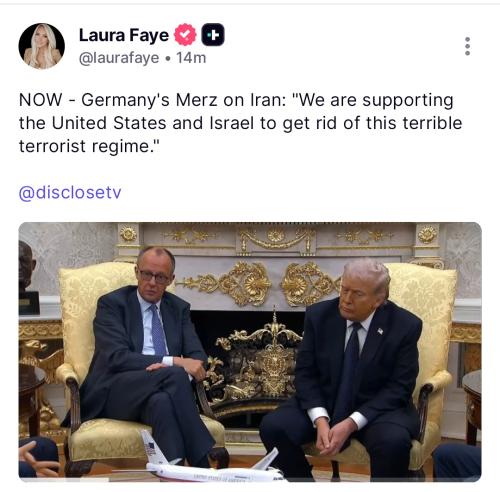Viewport: 500px width, 492px height.
Task: Click the word "NOW" starting the post
Action: point(41,100)
